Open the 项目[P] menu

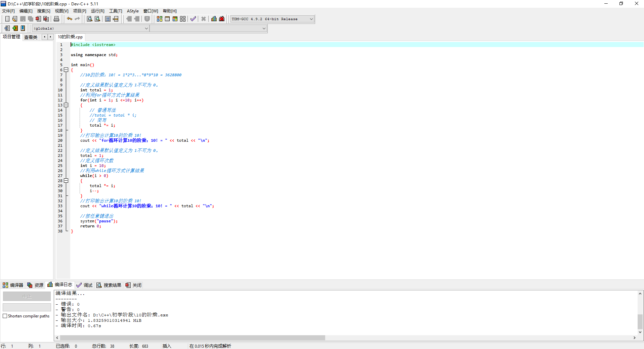pyautogui.click(x=80, y=11)
